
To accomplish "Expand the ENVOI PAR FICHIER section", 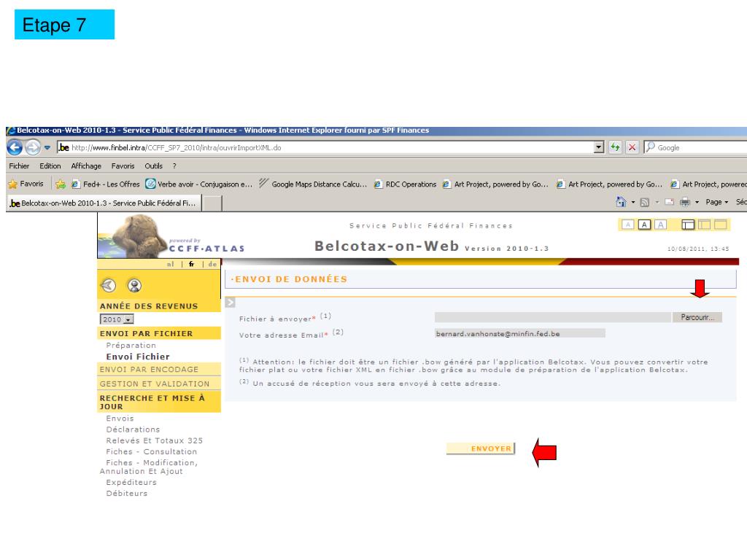I will click(x=159, y=333).
